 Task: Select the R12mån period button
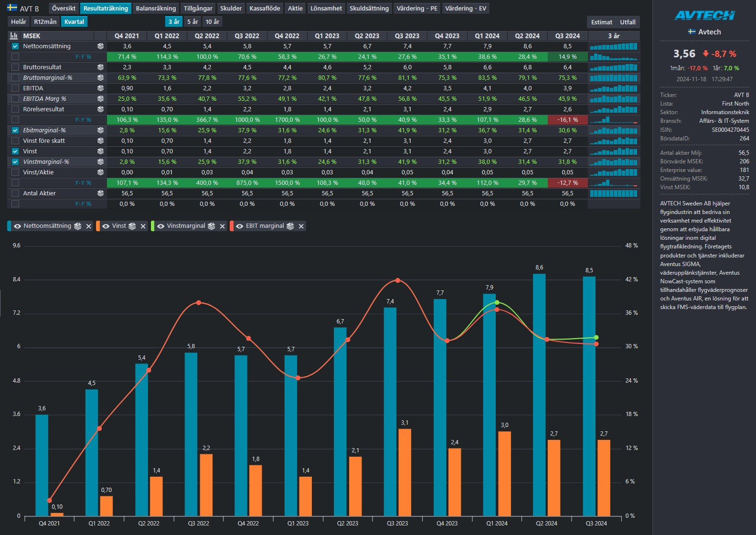tap(45, 21)
